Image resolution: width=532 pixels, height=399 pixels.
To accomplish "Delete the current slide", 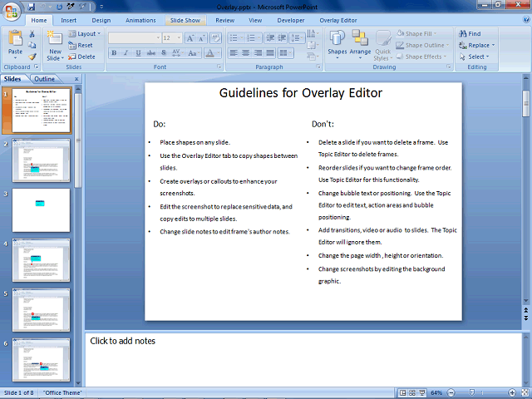I will point(81,57).
